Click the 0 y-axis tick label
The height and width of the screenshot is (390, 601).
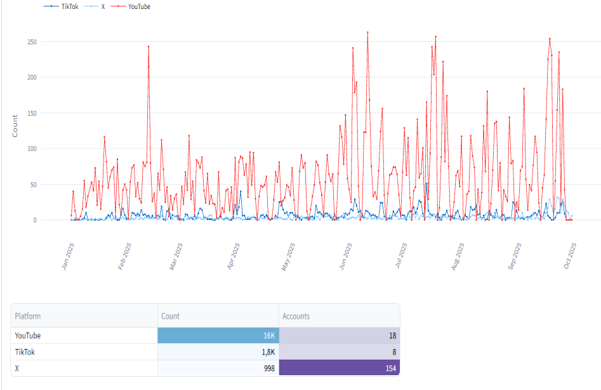pos(35,220)
